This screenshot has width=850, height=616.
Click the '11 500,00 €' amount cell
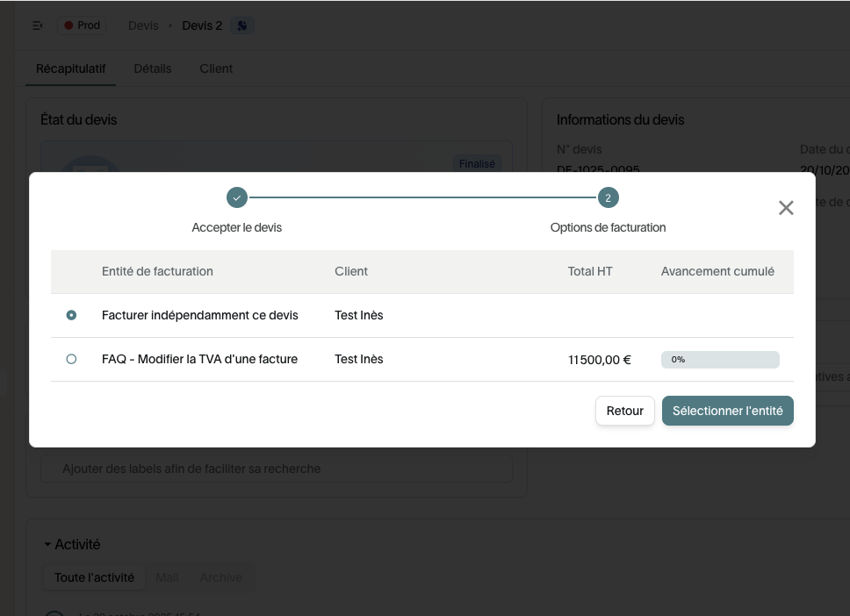[x=600, y=360]
